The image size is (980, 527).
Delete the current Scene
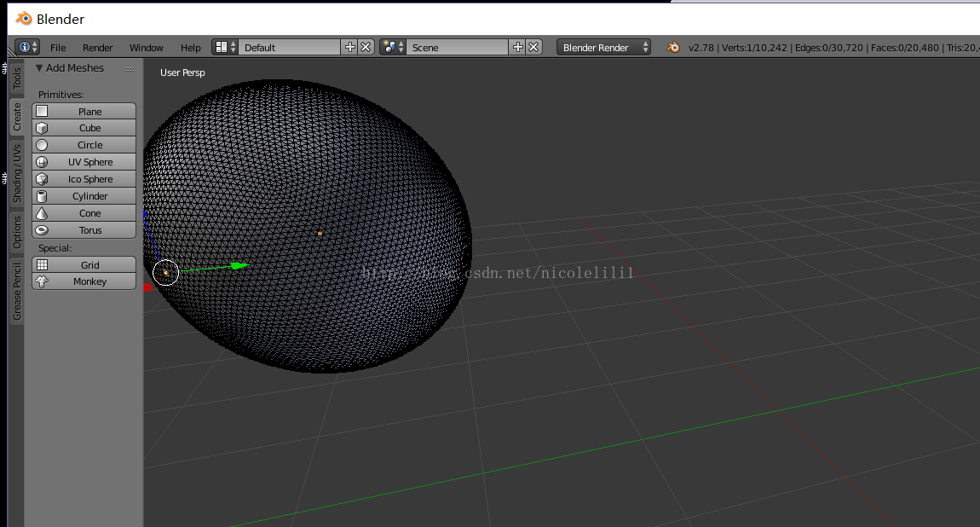tap(533, 47)
